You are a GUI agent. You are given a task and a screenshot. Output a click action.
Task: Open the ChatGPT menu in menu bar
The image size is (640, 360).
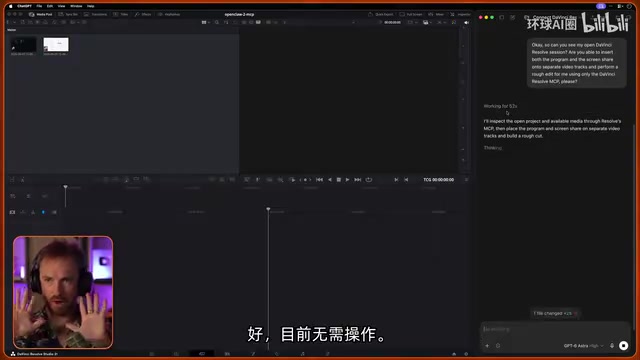(x=24, y=6)
